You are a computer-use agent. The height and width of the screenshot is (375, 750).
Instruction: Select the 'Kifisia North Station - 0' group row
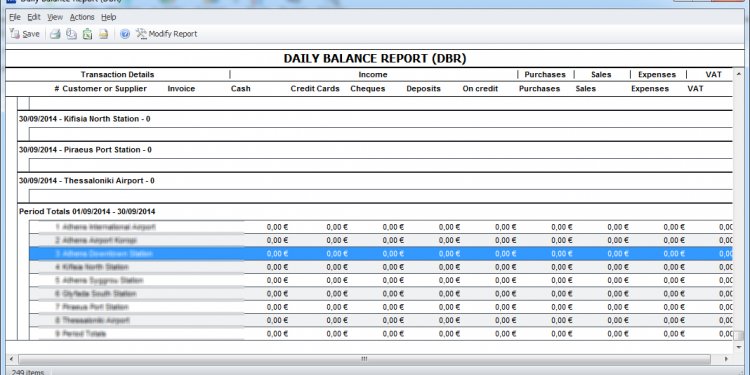tap(375, 119)
